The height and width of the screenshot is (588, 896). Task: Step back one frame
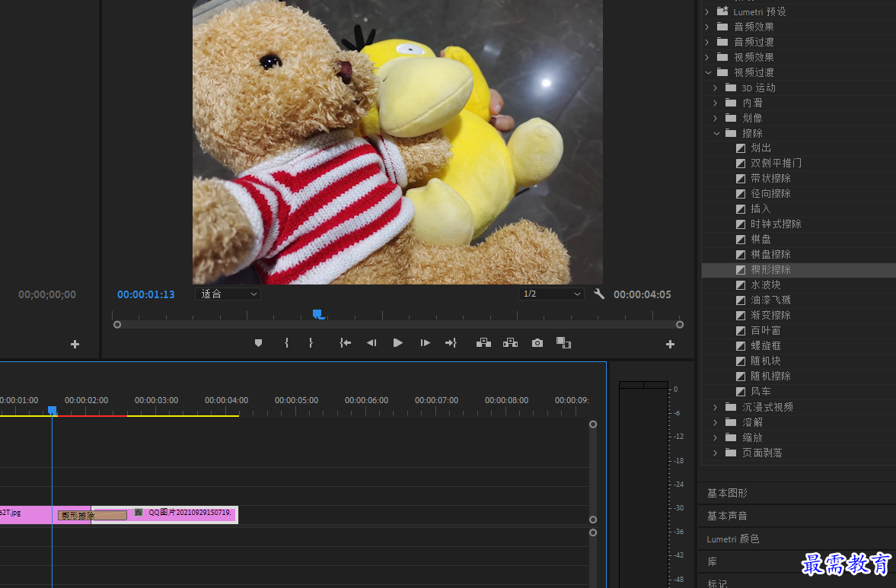(x=371, y=343)
